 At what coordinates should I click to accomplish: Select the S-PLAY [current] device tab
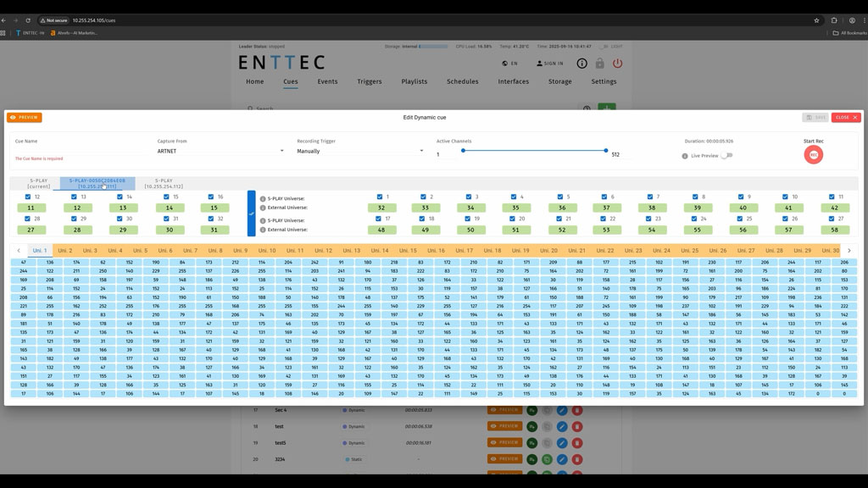pos(39,184)
